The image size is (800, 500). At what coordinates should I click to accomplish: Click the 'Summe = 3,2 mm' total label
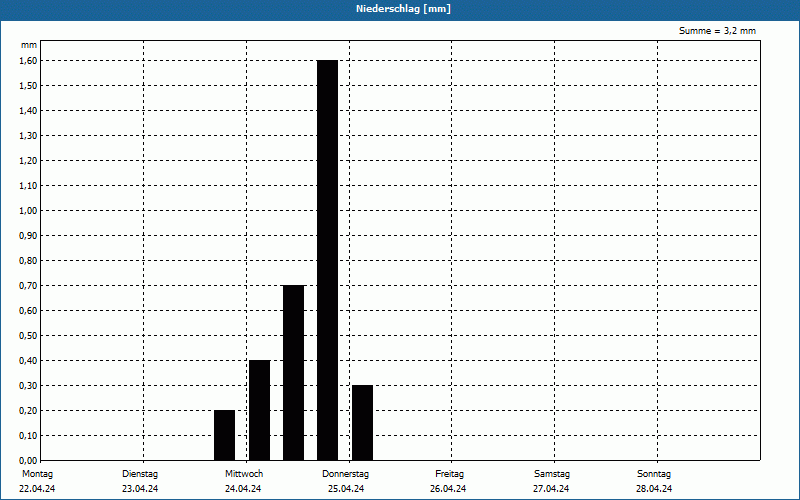pyautogui.click(x=717, y=31)
